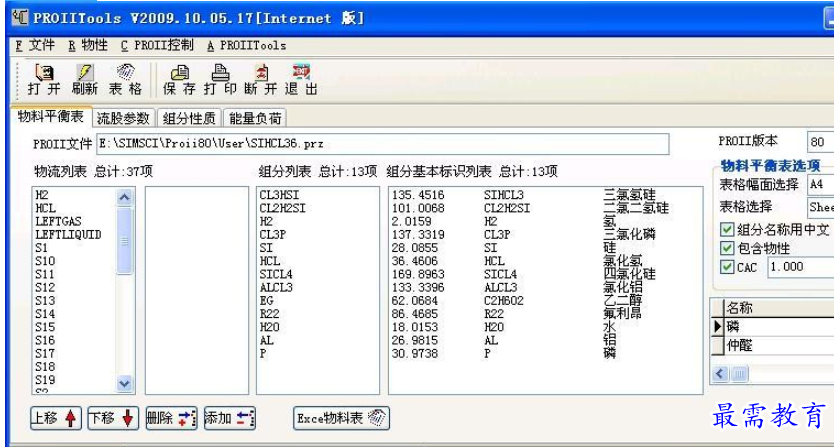Screen dimensions: 834x447
Task: Click the stream list scroll up arrow
Action: (x=124, y=198)
